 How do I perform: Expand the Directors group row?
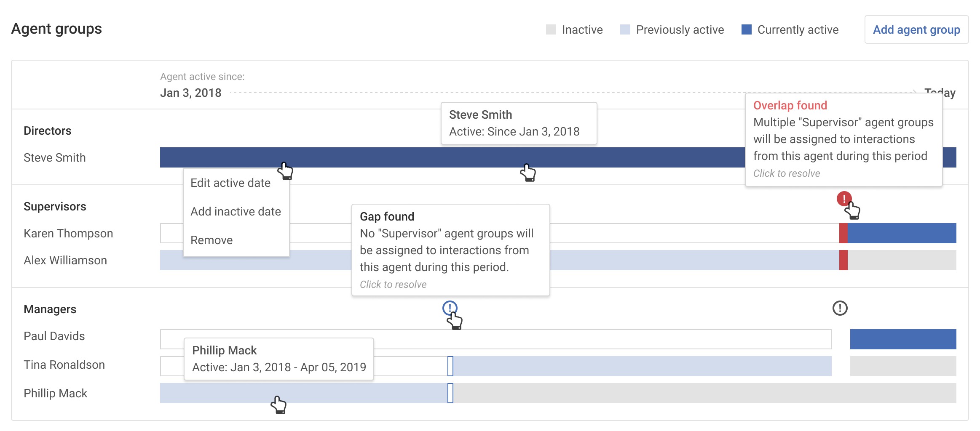[x=48, y=130]
